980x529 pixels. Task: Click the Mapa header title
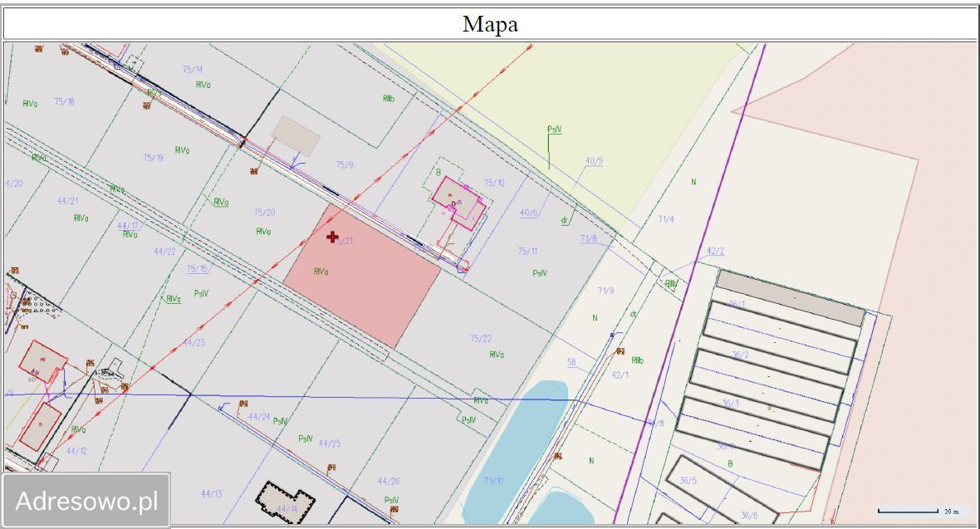(490, 24)
